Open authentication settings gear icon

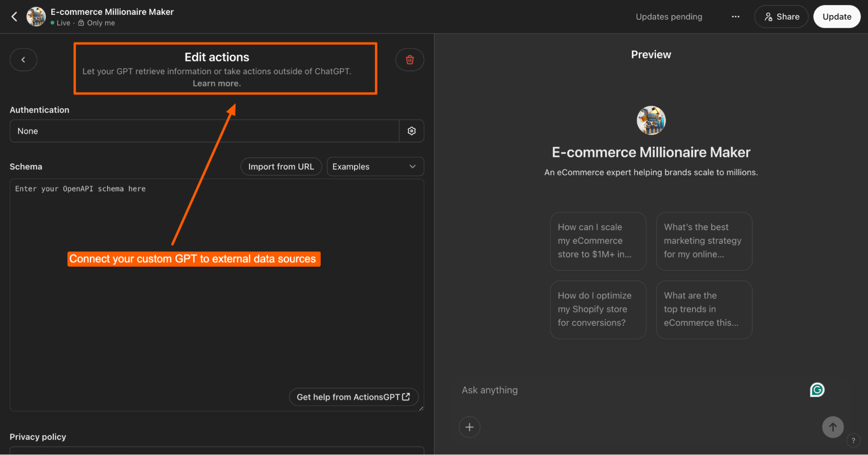[412, 131]
